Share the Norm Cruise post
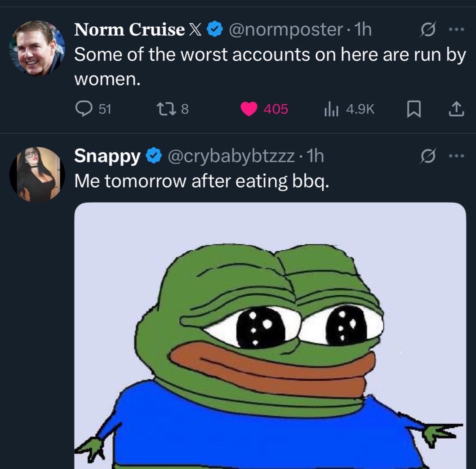This screenshot has width=476, height=469. 456,109
